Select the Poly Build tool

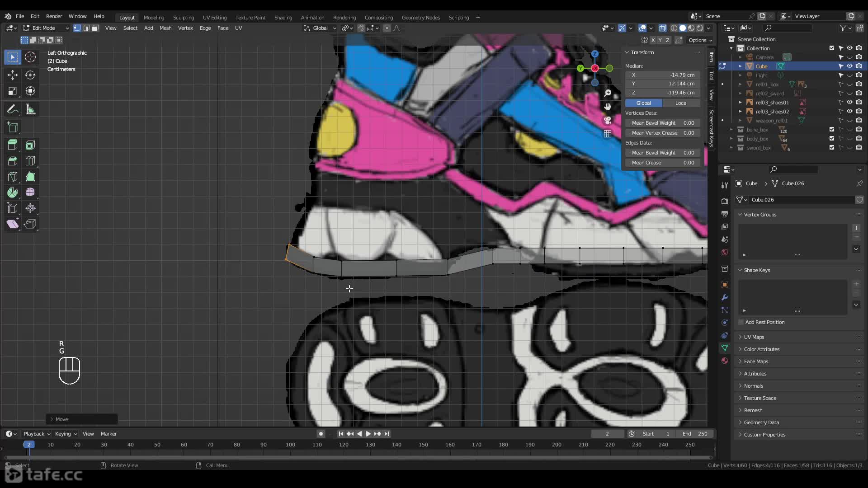pos(30,177)
